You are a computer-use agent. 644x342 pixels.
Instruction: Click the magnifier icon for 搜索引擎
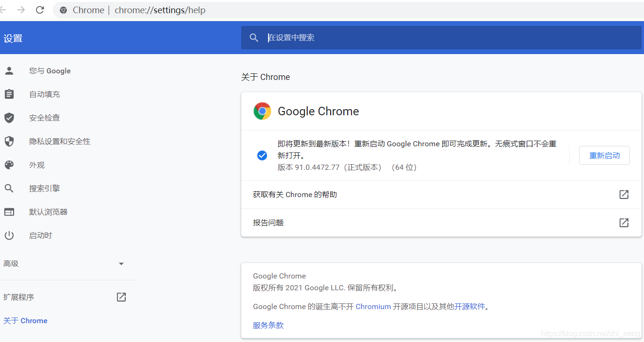(9, 189)
